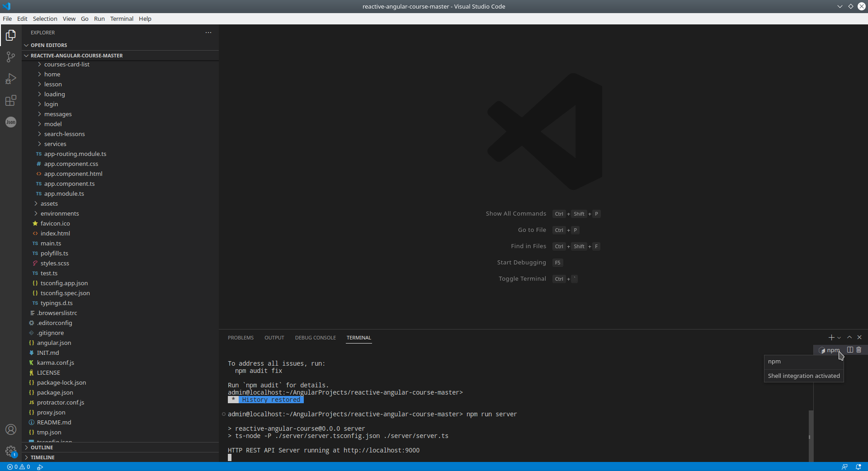Click the command decoration circle beside npm run server
The height and width of the screenshot is (471, 868).
point(224,414)
